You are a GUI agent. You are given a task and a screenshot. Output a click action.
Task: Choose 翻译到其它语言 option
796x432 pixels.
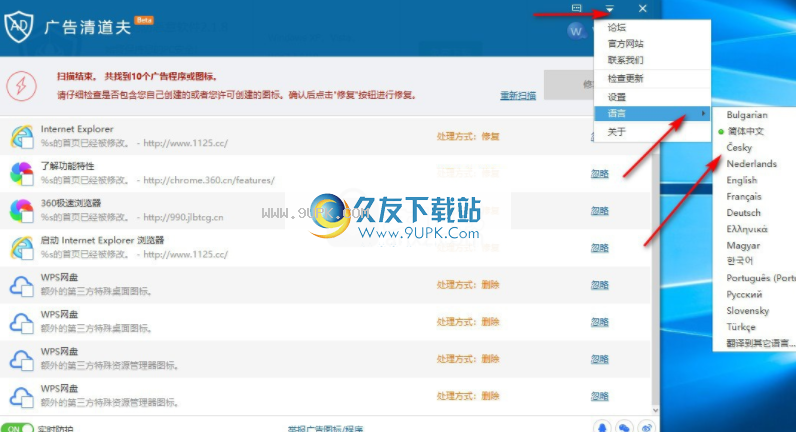(760, 343)
